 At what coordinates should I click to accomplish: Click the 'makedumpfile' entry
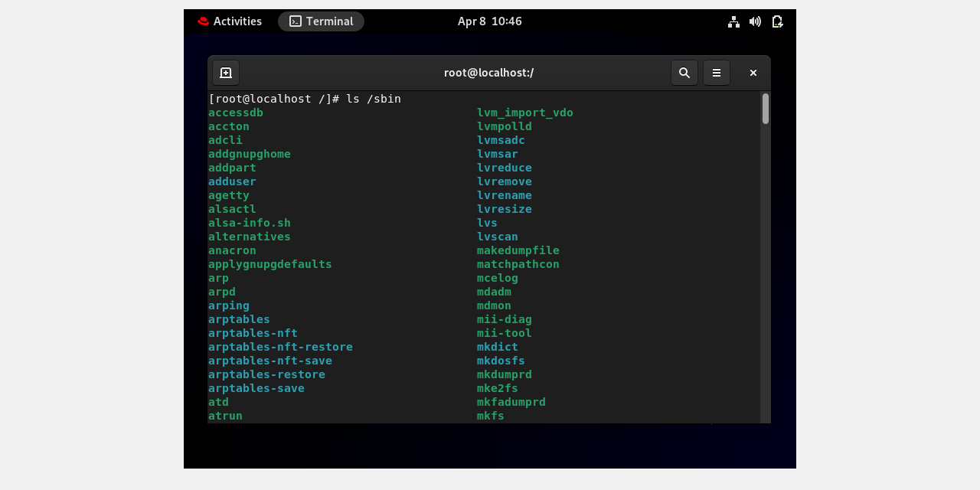[x=518, y=250]
